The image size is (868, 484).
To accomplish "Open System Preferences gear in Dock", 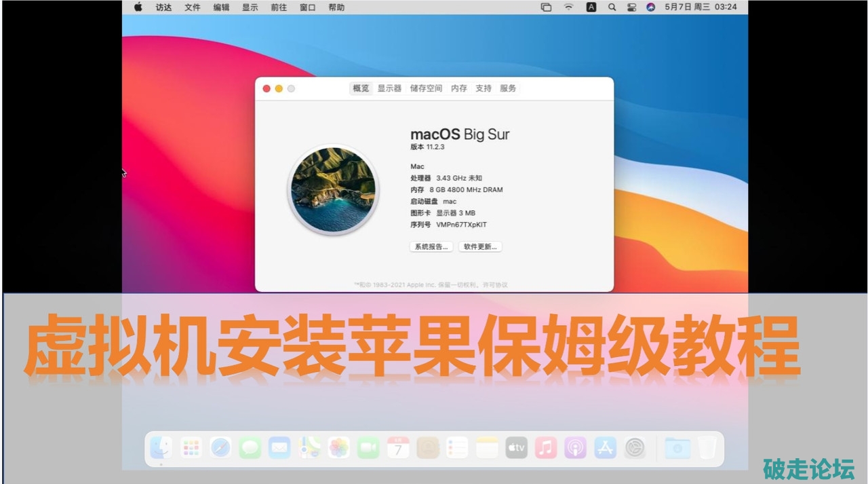I will (635, 448).
